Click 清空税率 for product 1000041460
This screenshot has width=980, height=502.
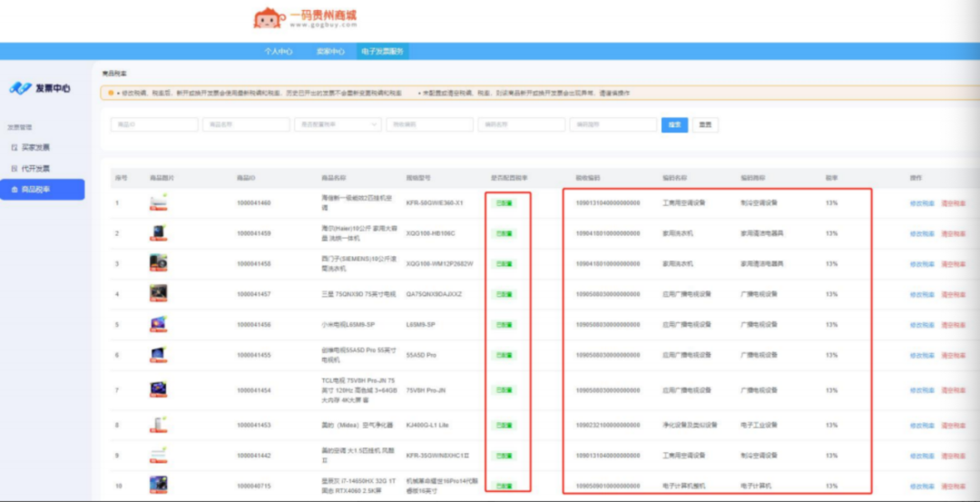click(x=954, y=203)
